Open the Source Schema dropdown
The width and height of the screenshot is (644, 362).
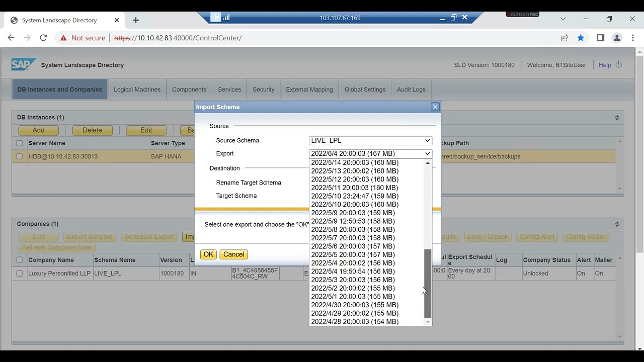pos(370,141)
